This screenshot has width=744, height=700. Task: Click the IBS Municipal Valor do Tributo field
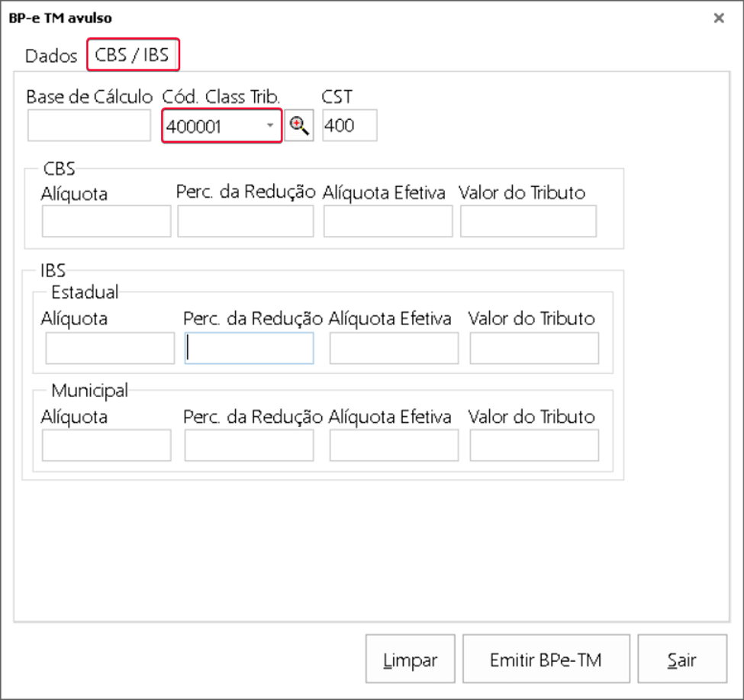click(534, 445)
